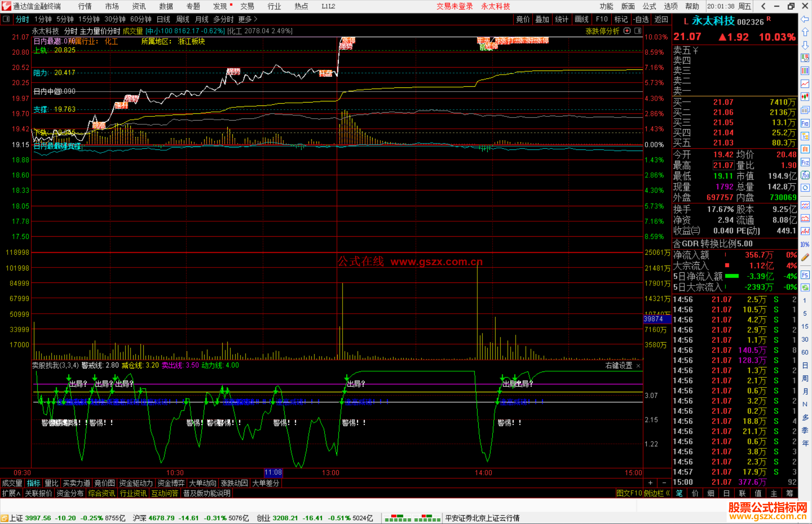The height and width of the screenshot is (524, 812).
Task: Select the pencil drawing tool icon
Action: click(805, 257)
